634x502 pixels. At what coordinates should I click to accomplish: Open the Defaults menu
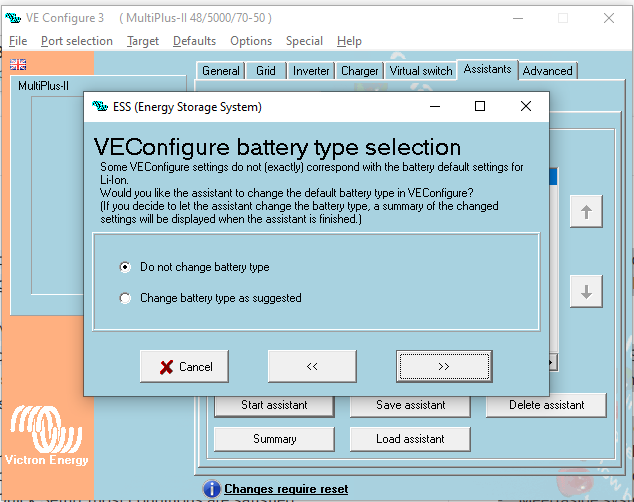click(x=194, y=41)
